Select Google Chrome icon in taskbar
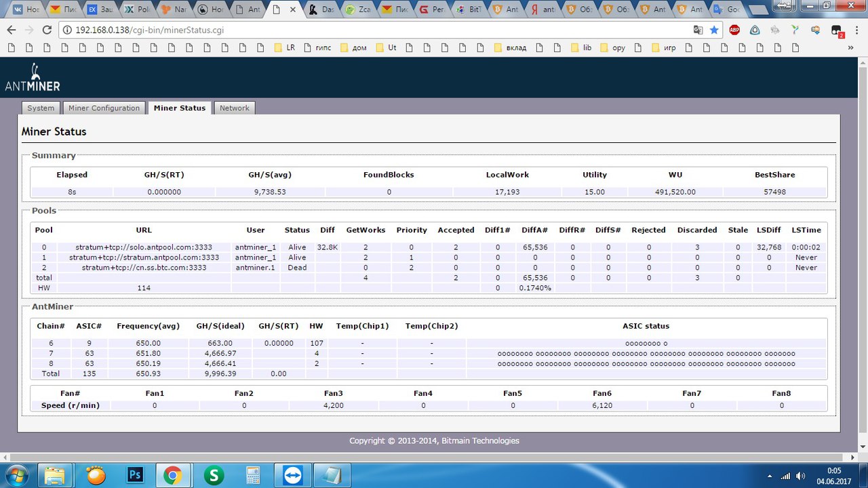The height and width of the screenshot is (488, 868). [x=174, y=474]
